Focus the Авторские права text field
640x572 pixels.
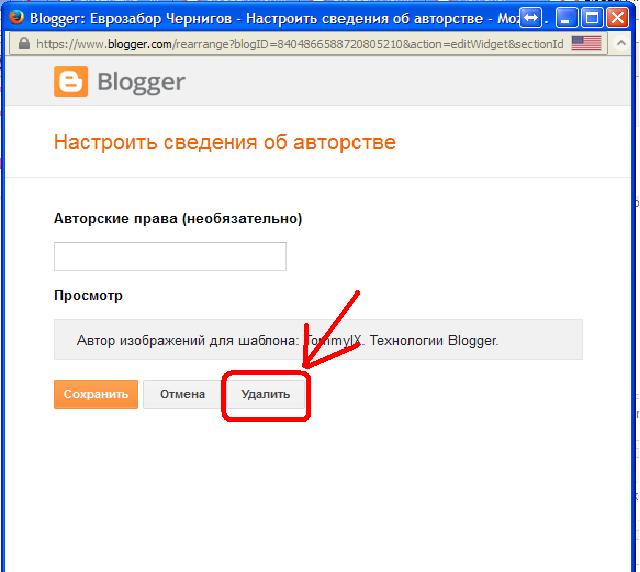[x=170, y=256]
